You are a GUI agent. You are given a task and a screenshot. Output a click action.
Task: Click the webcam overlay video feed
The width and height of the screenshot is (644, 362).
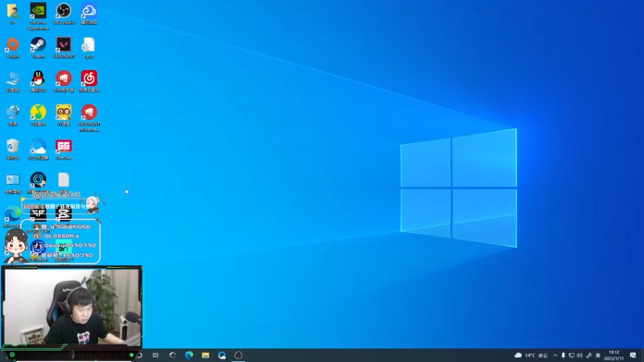pos(72,307)
